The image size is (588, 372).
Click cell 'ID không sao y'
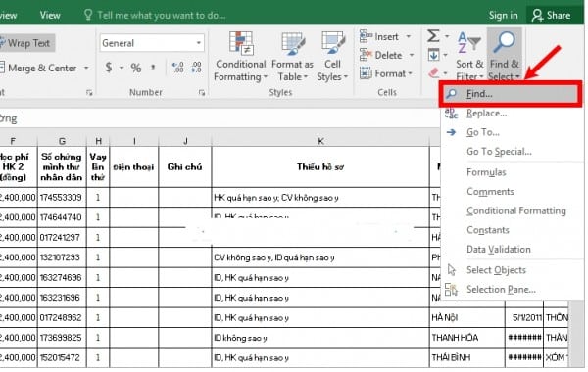[320, 338]
